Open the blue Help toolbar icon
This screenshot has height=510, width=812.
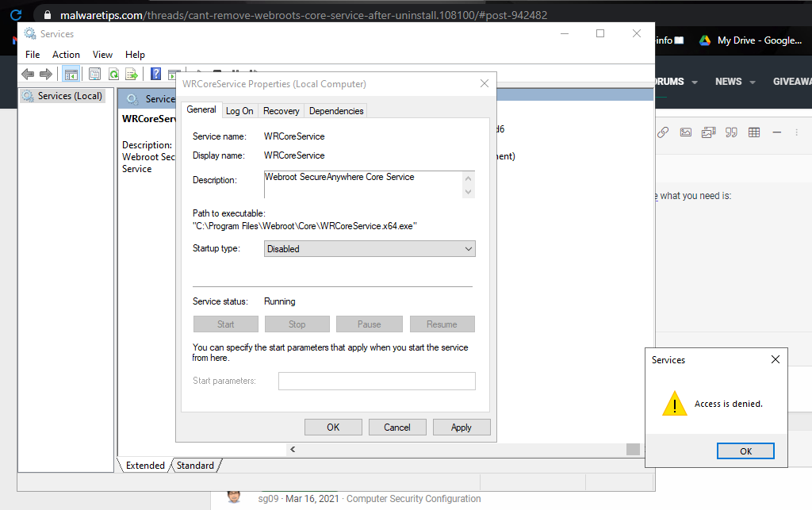click(156, 74)
